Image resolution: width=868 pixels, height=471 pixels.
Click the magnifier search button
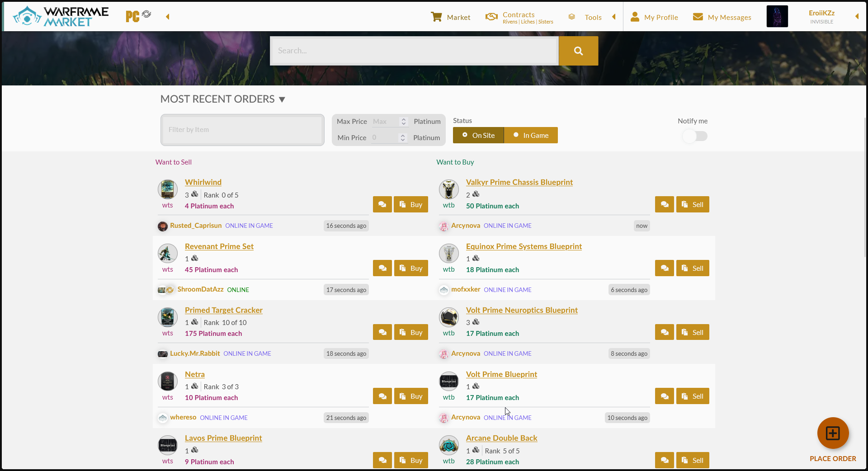[578, 51]
